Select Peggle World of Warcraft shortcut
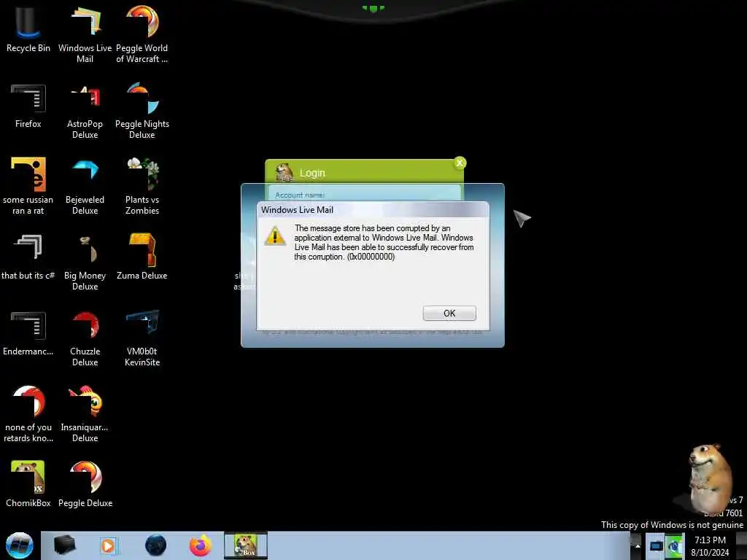Viewport: 747px width, 560px height. tap(142, 34)
